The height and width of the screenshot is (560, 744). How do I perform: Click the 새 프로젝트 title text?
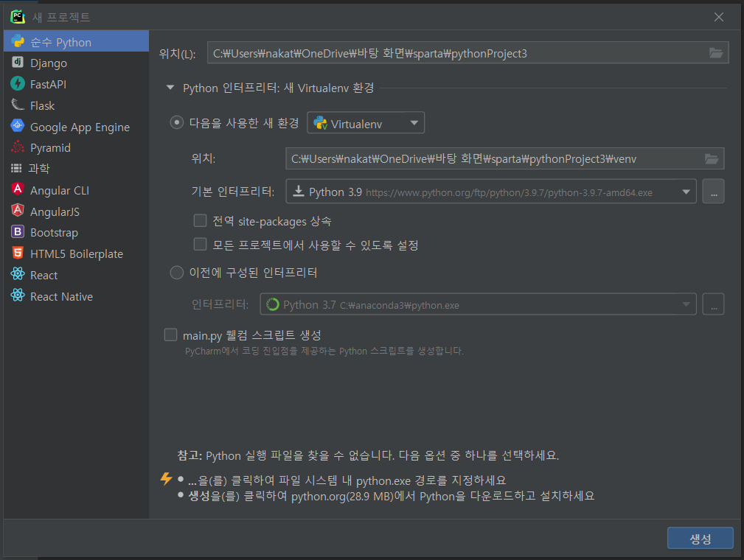pyautogui.click(x=61, y=17)
